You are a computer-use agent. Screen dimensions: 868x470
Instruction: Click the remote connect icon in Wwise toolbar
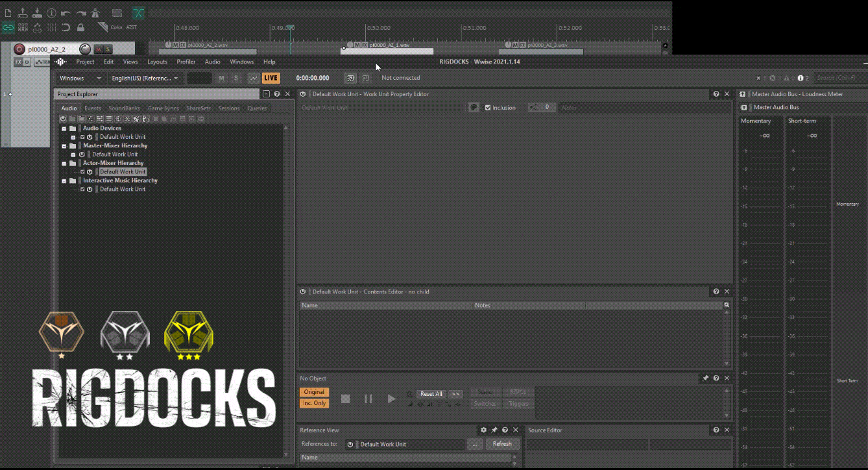click(x=350, y=78)
